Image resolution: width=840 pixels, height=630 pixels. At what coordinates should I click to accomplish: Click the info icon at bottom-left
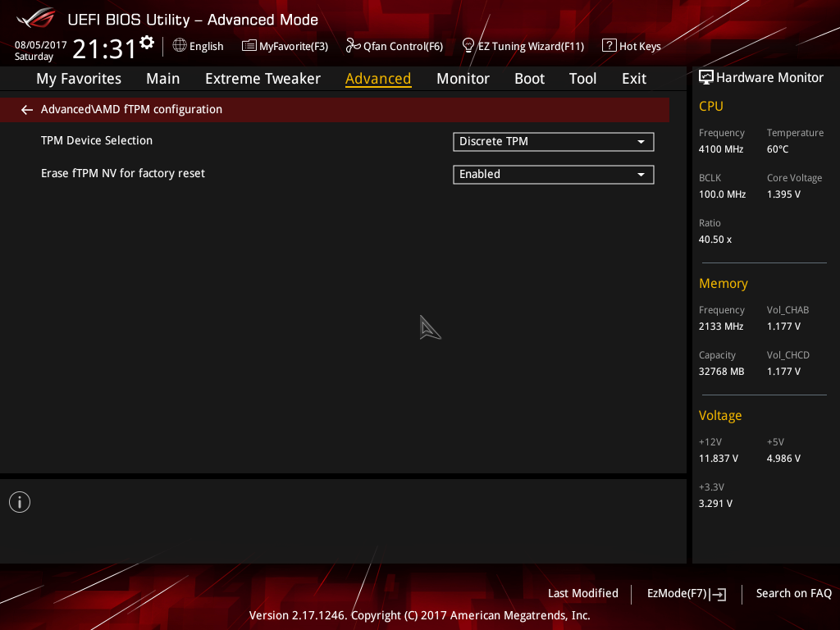click(x=20, y=502)
